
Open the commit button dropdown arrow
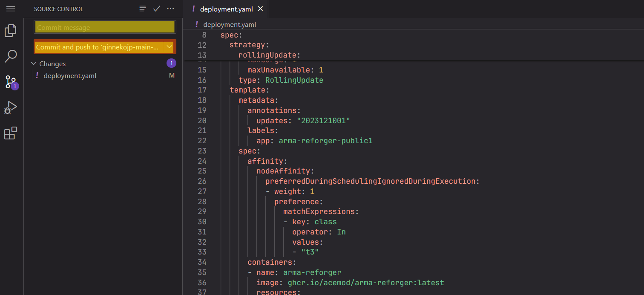(x=170, y=47)
